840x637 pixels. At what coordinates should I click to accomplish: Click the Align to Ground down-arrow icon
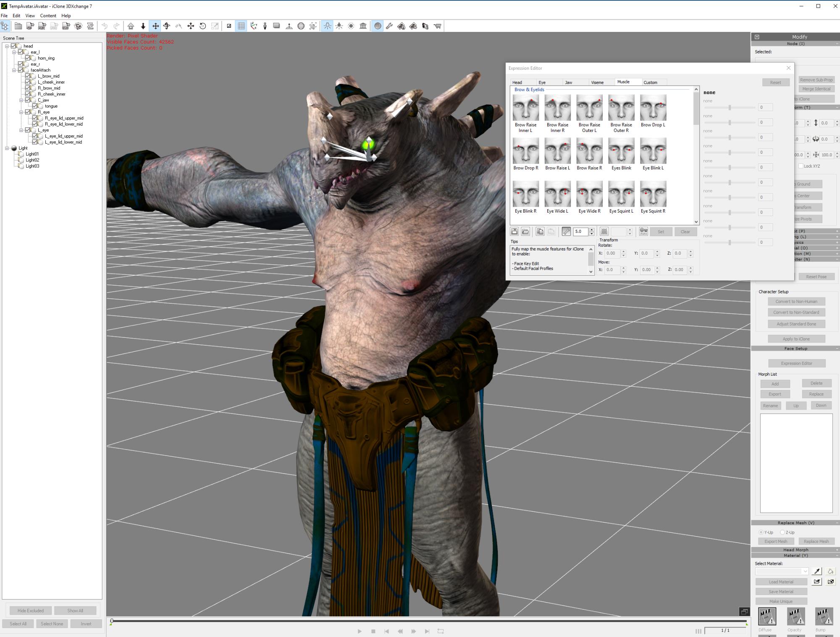click(x=143, y=26)
